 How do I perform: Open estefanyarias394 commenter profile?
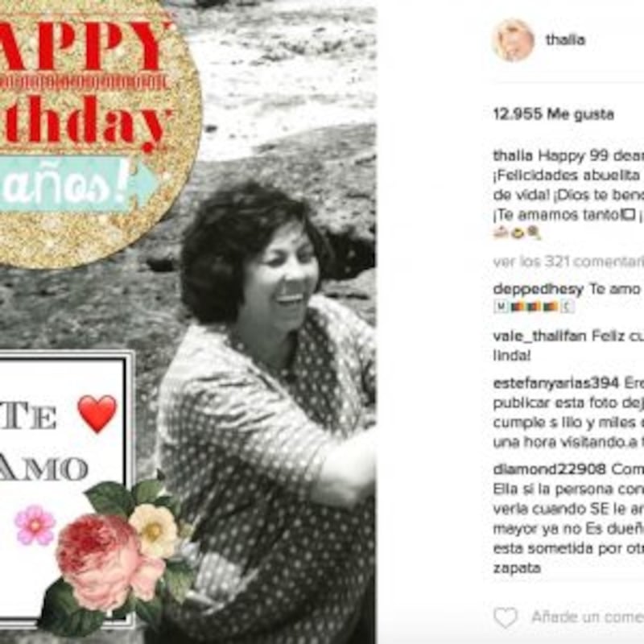(x=555, y=383)
